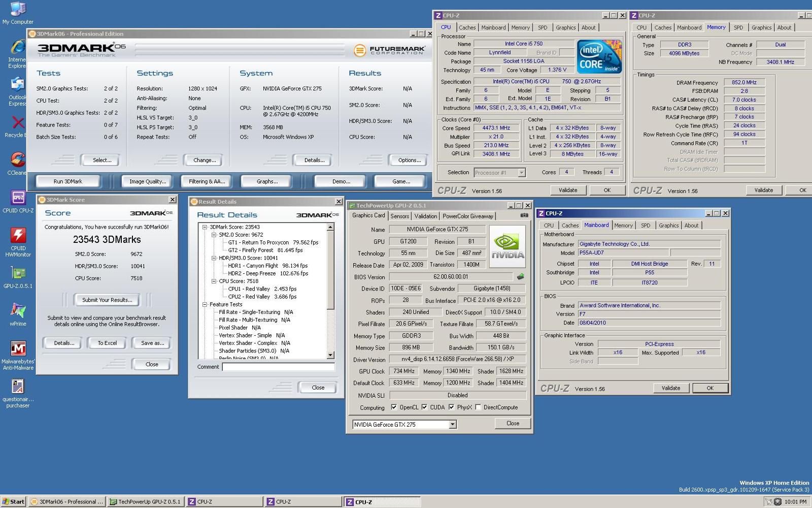The width and height of the screenshot is (812, 508).
Task: Switch to Caches tab in CPU-Z processor window
Action: (x=467, y=28)
